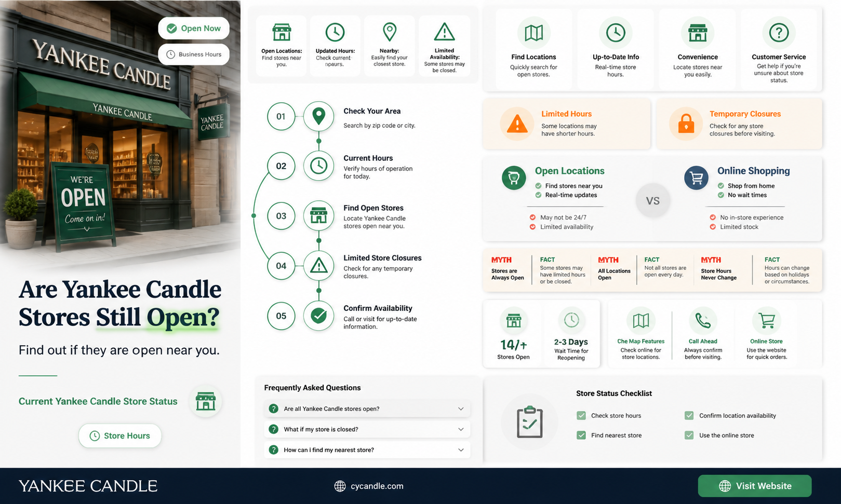Click the Temporary Closures padlock icon

pyautogui.click(x=686, y=124)
